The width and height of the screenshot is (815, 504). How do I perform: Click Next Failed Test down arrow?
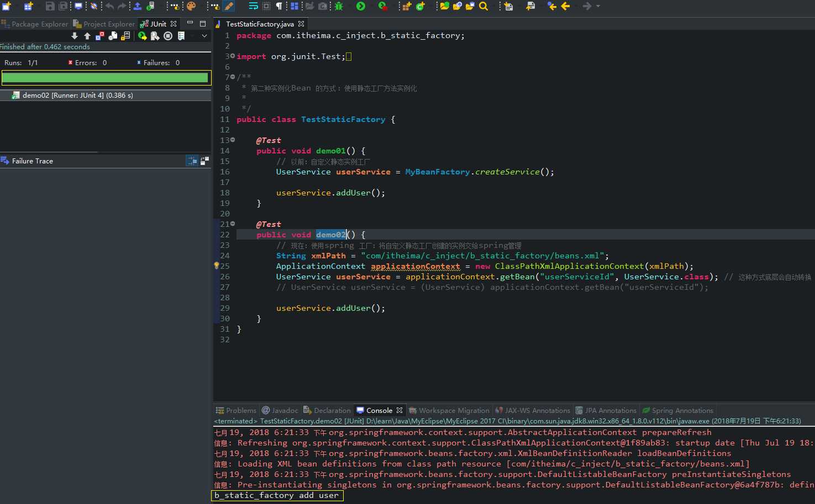click(75, 36)
